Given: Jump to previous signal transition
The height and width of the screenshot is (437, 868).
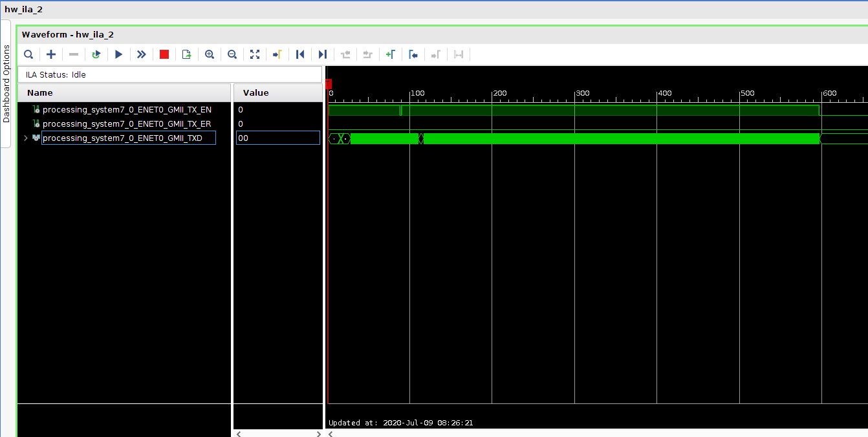Looking at the screenshot, I should (299, 54).
